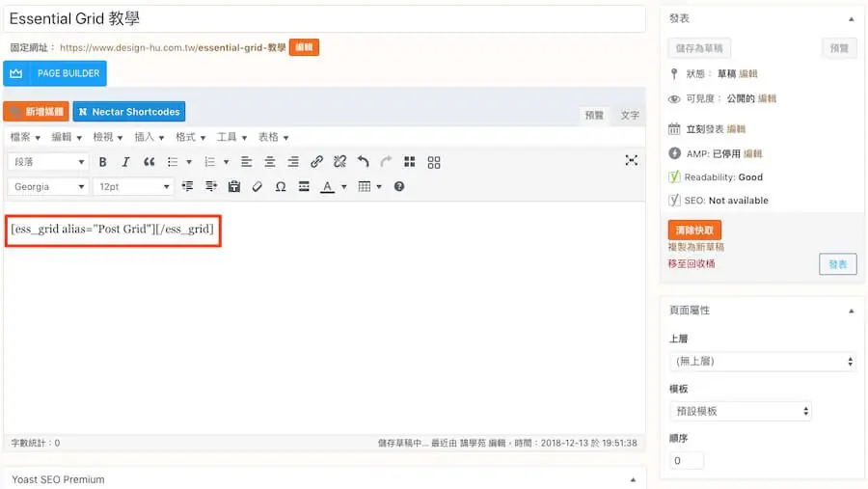Open text color picker arrow
Image resolution: width=868 pixels, height=489 pixels.
343,187
